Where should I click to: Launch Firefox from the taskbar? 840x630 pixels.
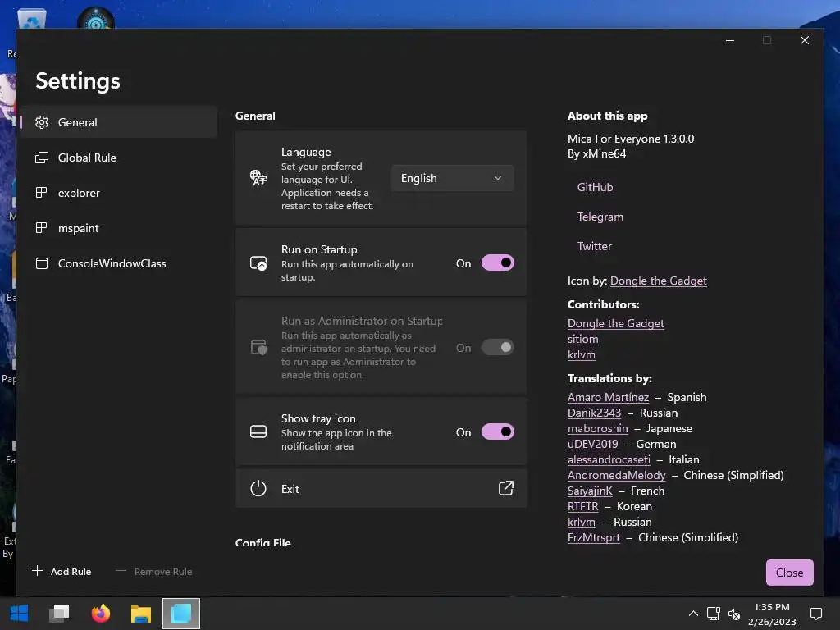point(100,614)
